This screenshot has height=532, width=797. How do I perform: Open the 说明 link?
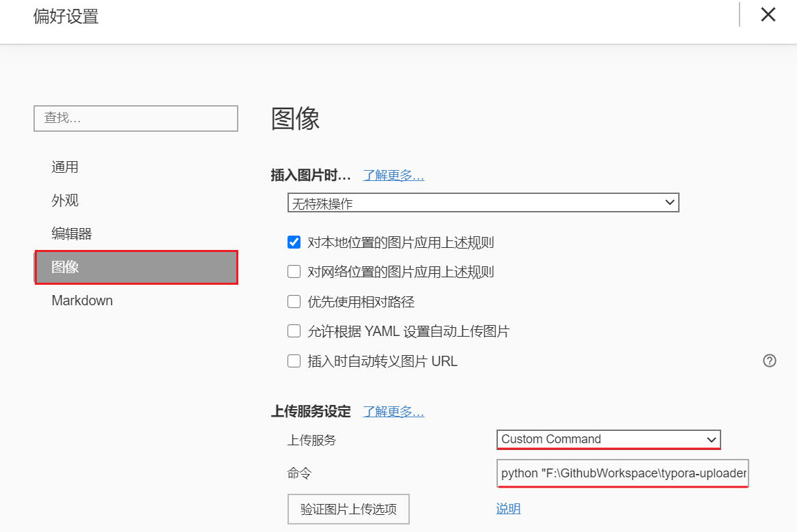[x=508, y=509]
